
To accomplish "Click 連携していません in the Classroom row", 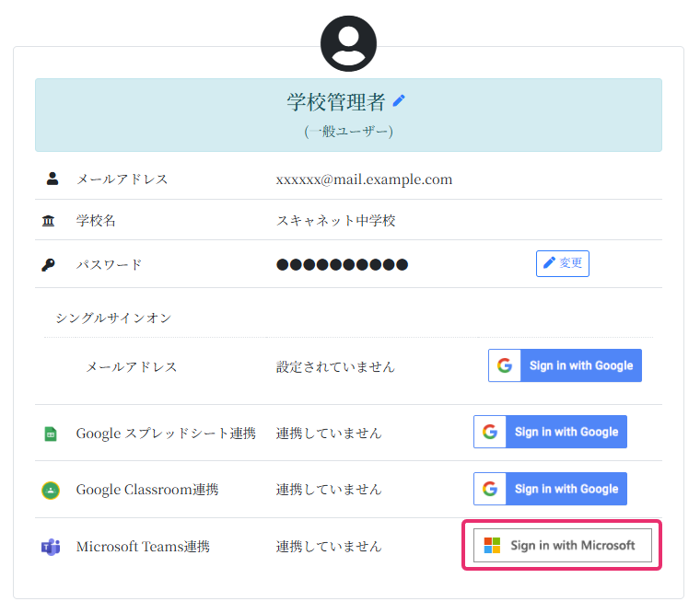I will tap(329, 490).
